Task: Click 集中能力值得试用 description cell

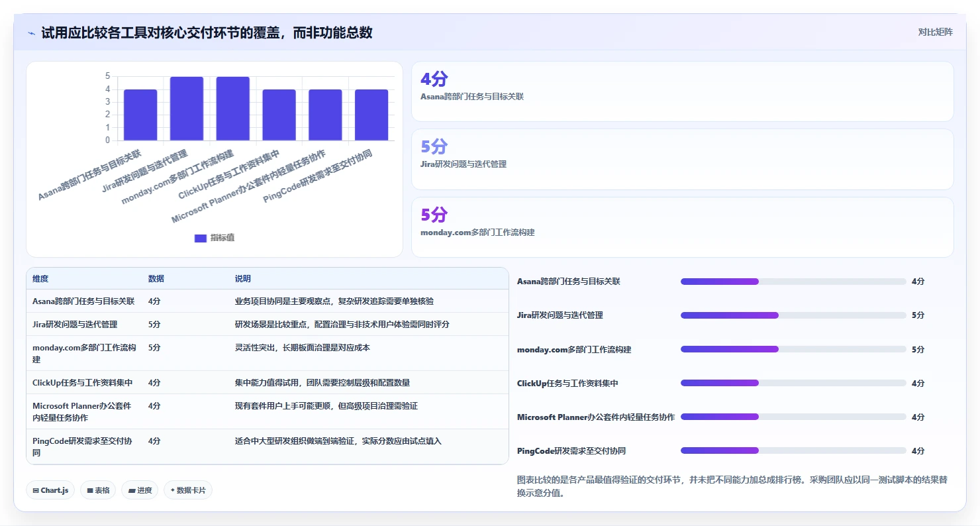Action: click(322, 383)
